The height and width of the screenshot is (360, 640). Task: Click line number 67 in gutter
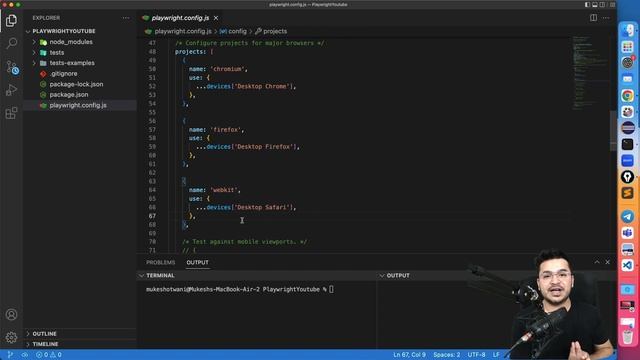[152, 216]
